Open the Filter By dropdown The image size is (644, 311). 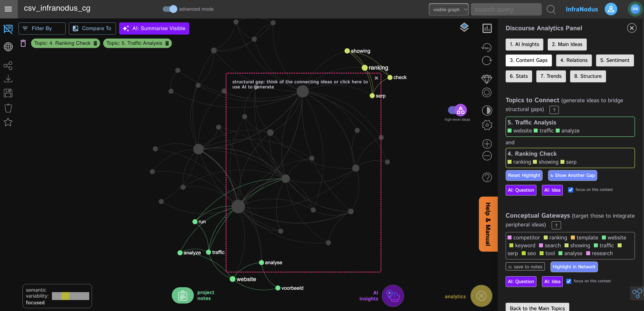(x=42, y=29)
